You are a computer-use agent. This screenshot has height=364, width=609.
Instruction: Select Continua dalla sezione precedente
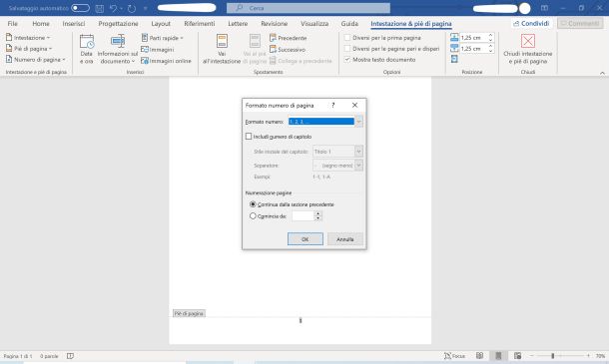(253, 204)
